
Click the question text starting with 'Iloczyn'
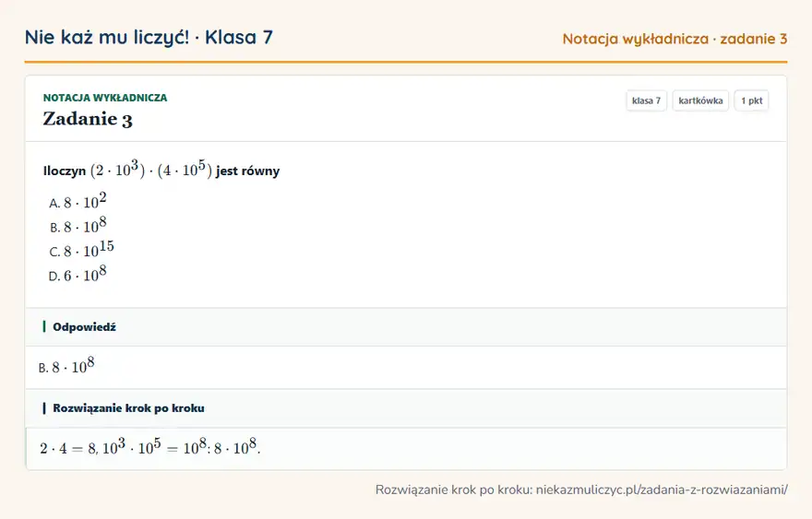[x=161, y=170]
